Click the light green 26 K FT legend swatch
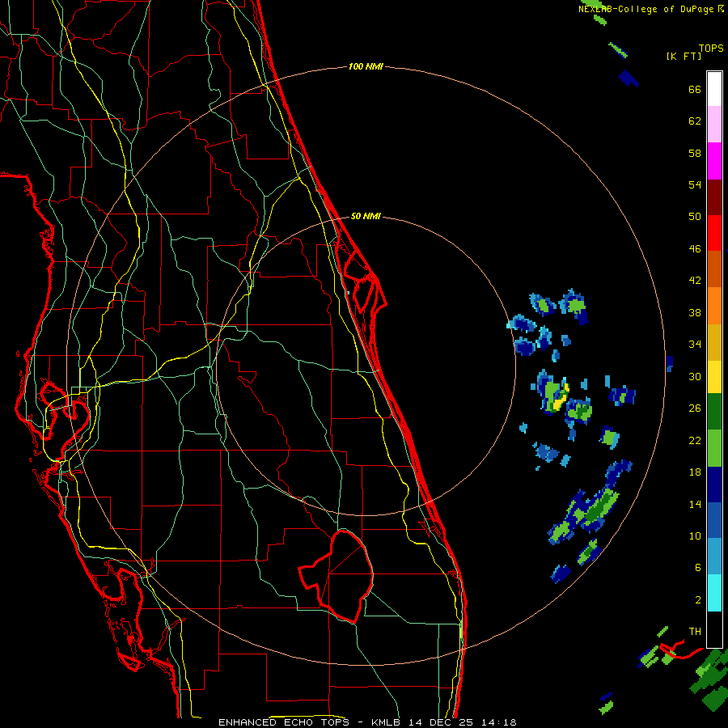The height and width of the screenshot is (728, 728). click(714, 448)
